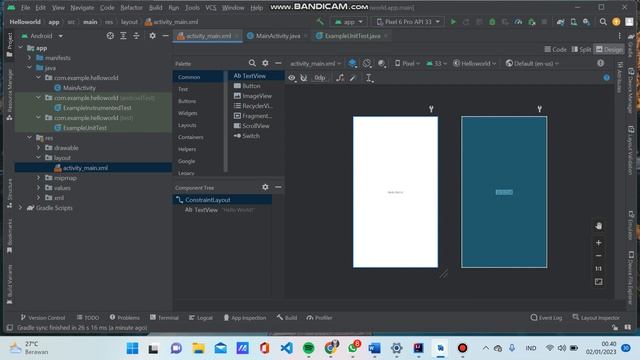Image resolution: width=640 pixels, height=360 pixels.
Task: Switch to MainActivity.java tab
Action: point(278,36)
